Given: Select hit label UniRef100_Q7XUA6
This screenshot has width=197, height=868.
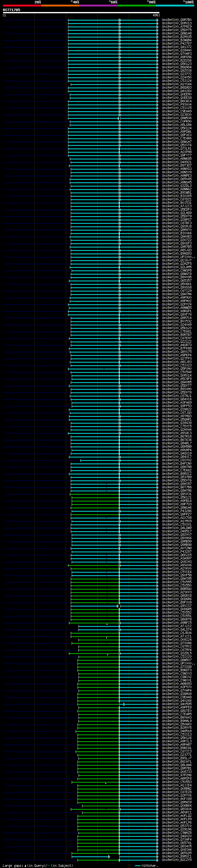Looking at the screenshot, I should [x=177, y=643].
